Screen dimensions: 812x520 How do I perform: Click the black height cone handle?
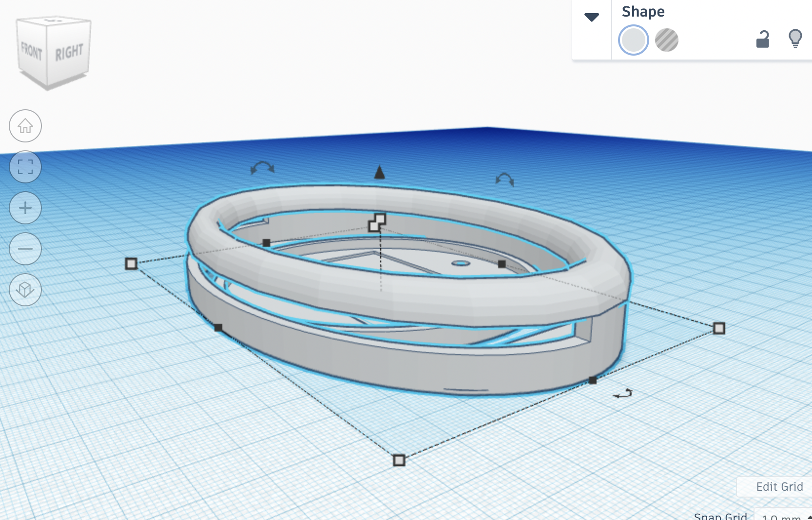click(380, 172)
